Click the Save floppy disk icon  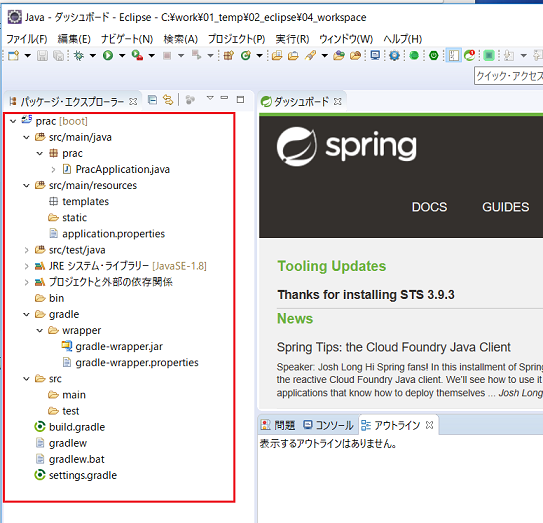[42, 55]
